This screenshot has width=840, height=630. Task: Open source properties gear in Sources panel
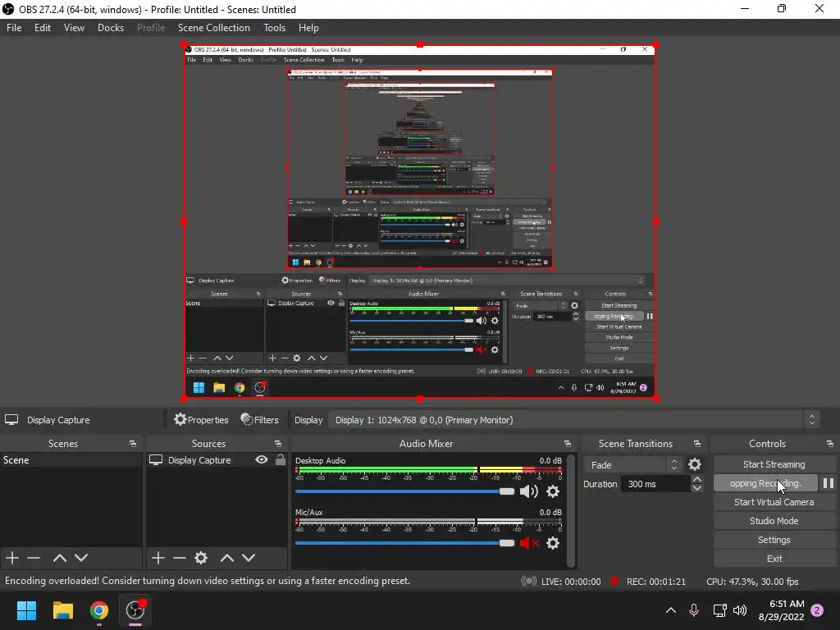201,558
